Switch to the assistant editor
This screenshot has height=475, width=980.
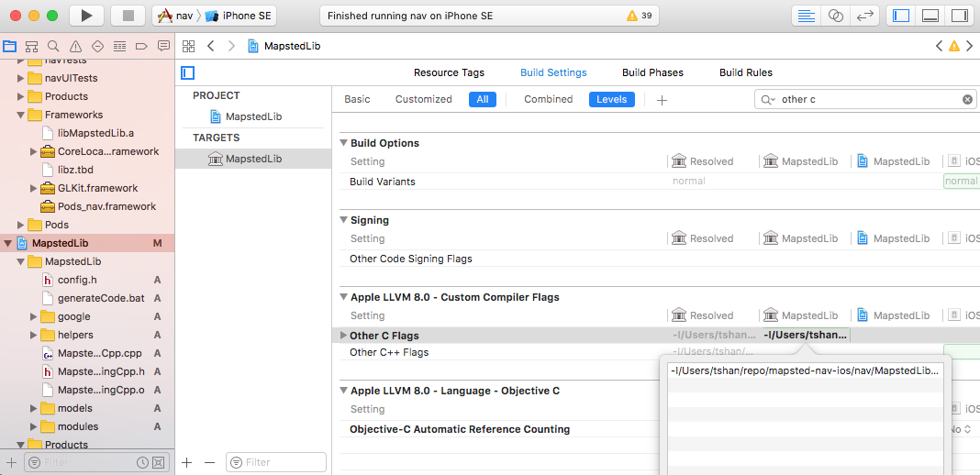[x=835, y=16]
